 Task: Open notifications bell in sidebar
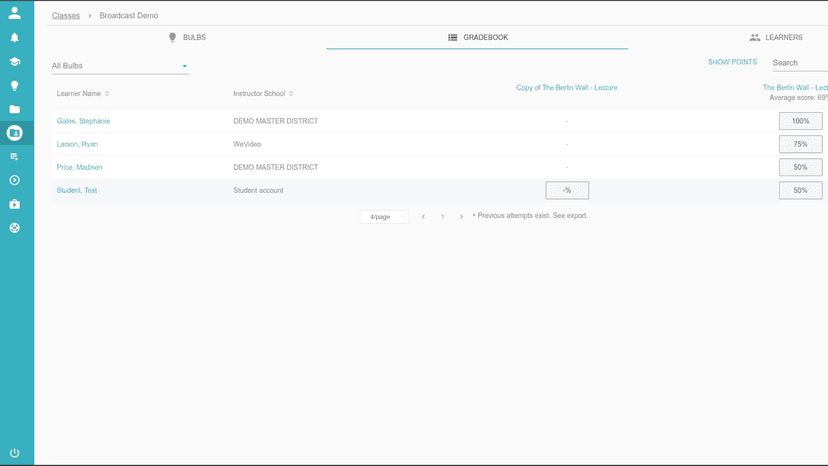(14, 38)
